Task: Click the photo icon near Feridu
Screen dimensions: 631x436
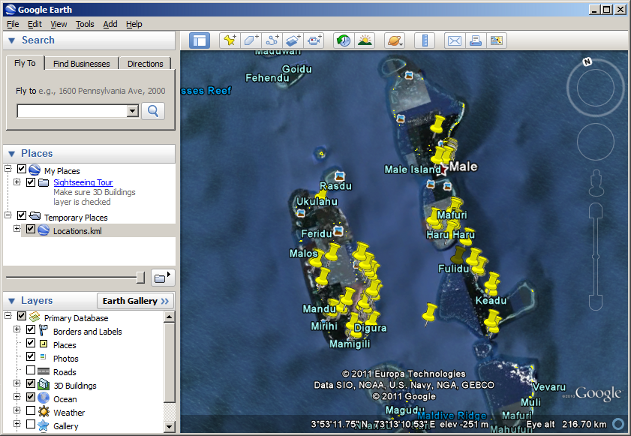Action: tap(338, 231)
